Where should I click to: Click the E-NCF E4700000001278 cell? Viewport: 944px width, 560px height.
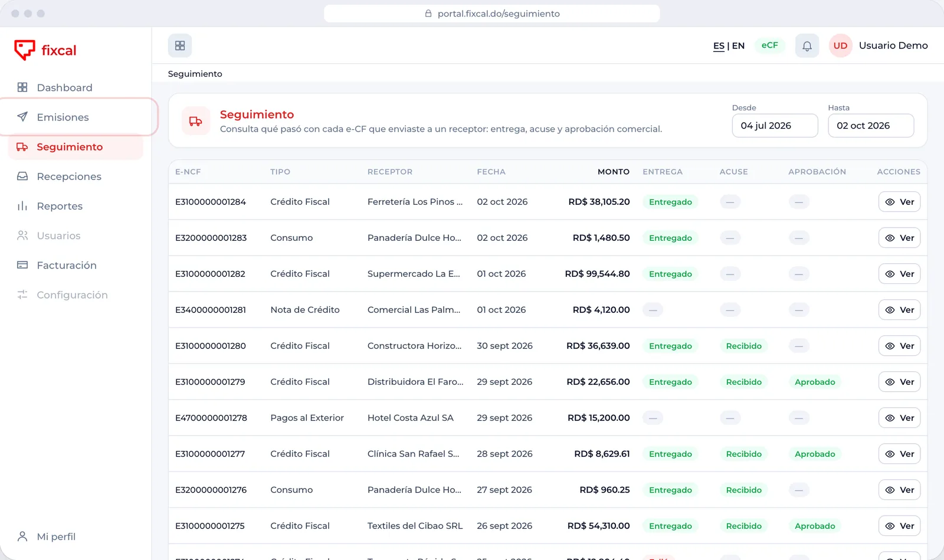pyautogui.click(x=211, y=418)
